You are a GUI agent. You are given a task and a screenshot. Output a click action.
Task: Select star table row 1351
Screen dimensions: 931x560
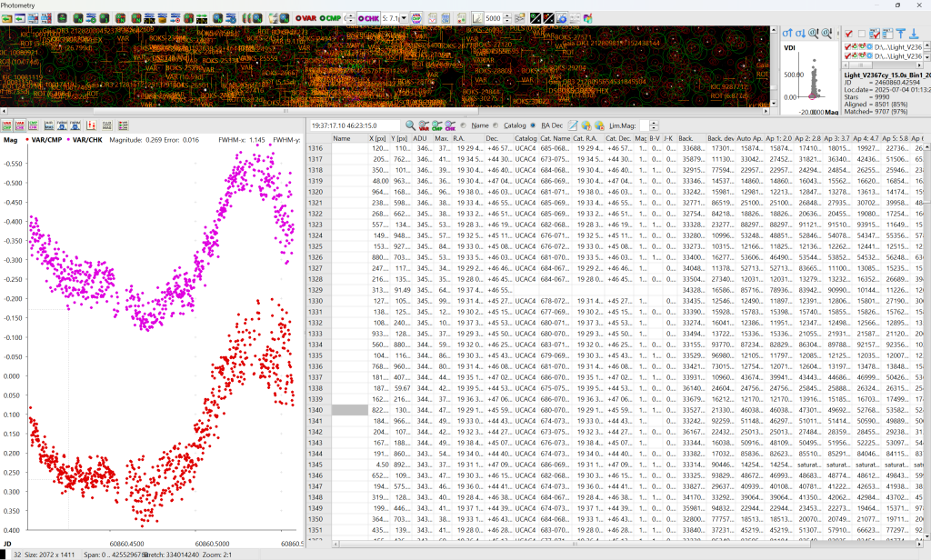click(x=615, y=530)
